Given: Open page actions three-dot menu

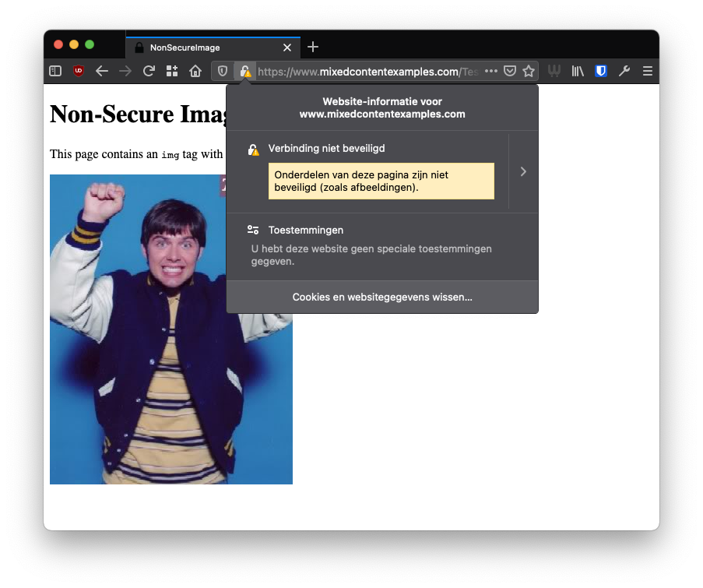Looking at the screenshot, I should pyautogui.click(x=491, y=71).
